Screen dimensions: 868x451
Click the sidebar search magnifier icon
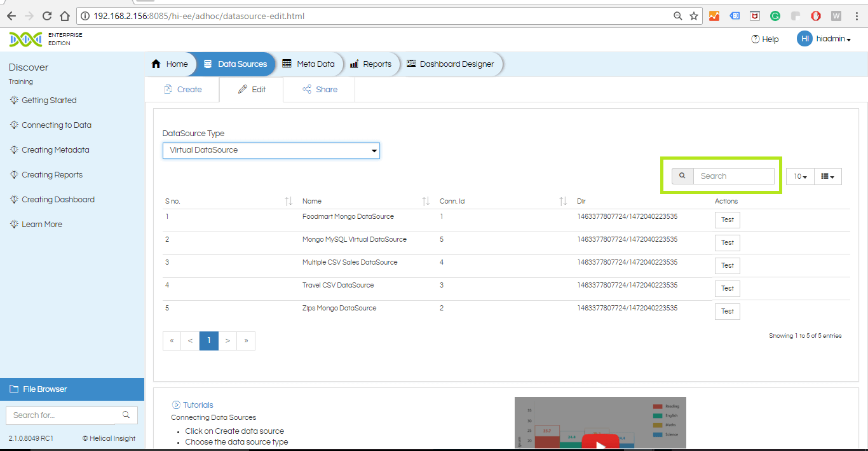click(126, 415)
